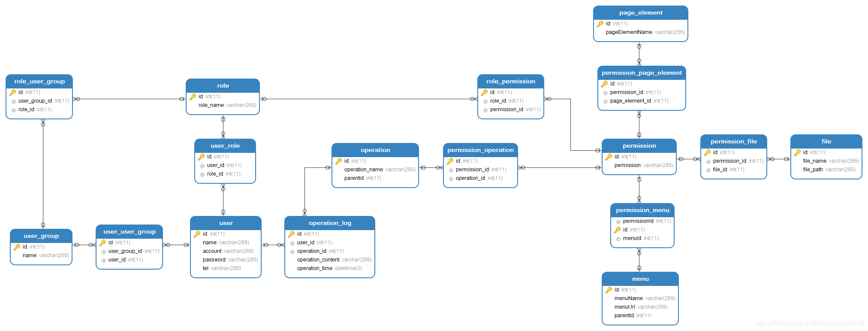
Task: Select the permission table header
Action: 639,146
